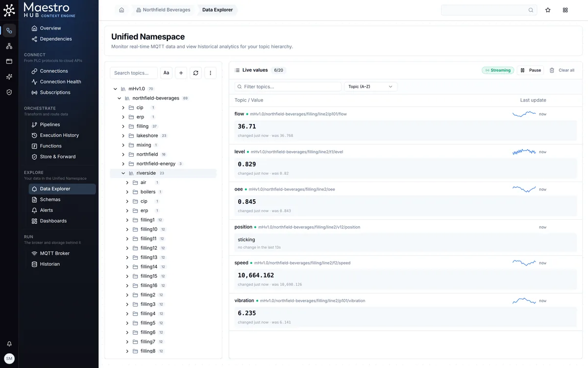
Task: Click the Maestro Hub logo icon
Action: click(9, 10)
